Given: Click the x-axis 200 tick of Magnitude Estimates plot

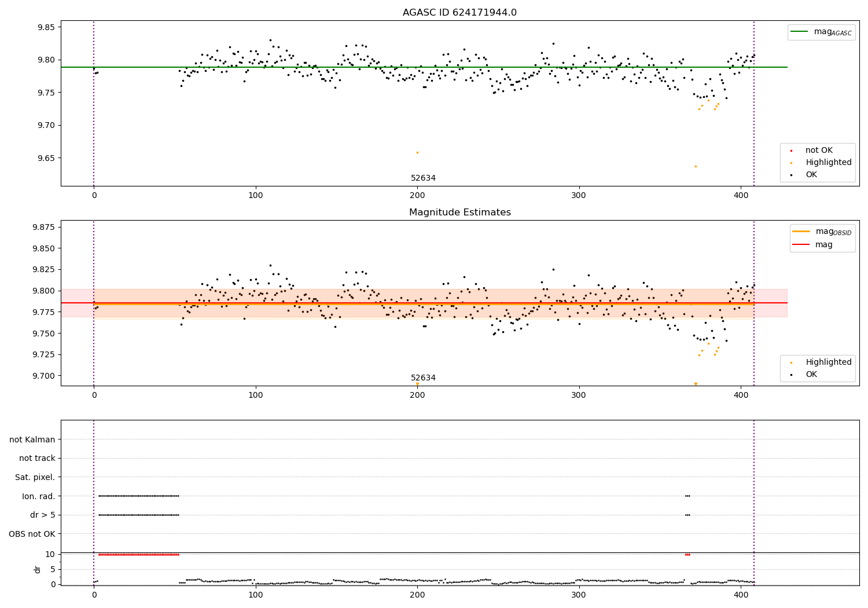Looking at the screenshot, I should coord(417,395).
